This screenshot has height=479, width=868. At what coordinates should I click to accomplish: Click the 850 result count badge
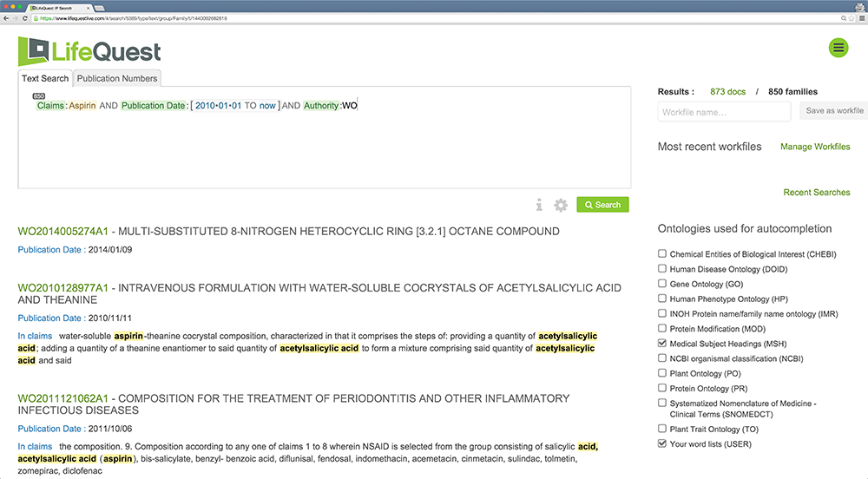(x=39, y=96)
